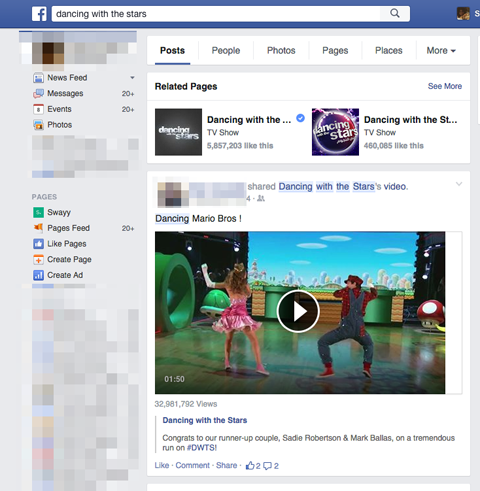Click the search magnifier icon
The height and width of the screenshot is (491, 480).
(395, 14)
